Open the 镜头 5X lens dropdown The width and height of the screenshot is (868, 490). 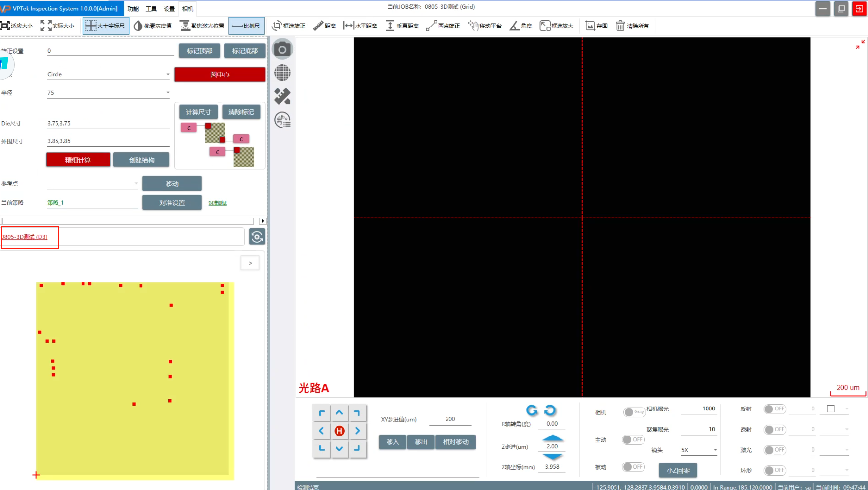699,450
